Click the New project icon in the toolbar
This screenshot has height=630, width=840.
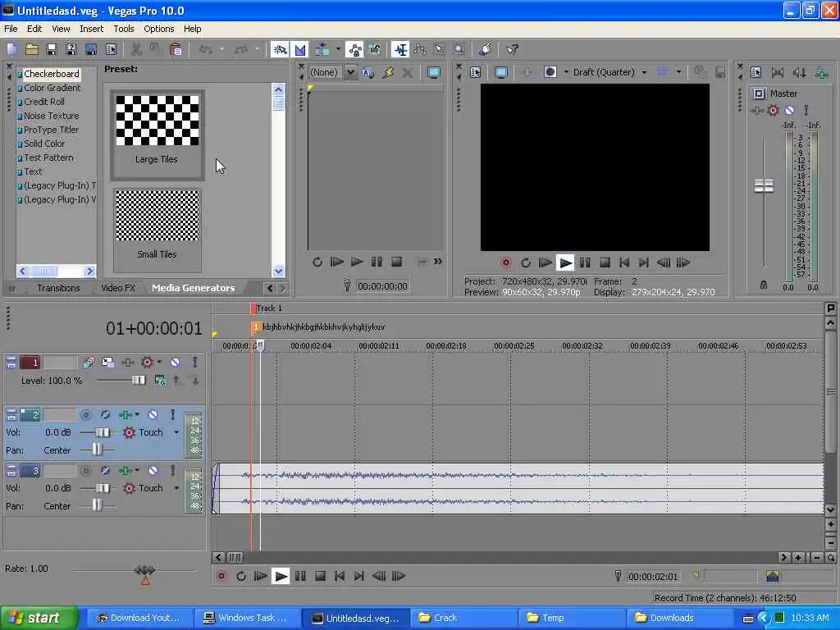(11, 50)
